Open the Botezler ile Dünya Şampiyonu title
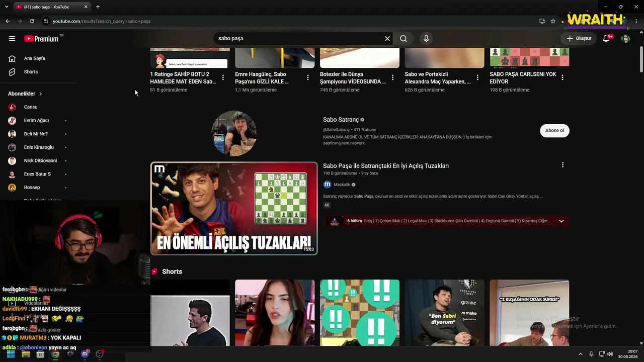 (353, 78)
